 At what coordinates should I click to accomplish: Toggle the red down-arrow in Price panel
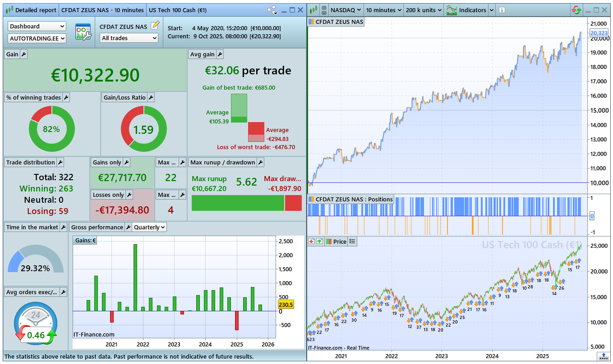click(x=311, y=241)
